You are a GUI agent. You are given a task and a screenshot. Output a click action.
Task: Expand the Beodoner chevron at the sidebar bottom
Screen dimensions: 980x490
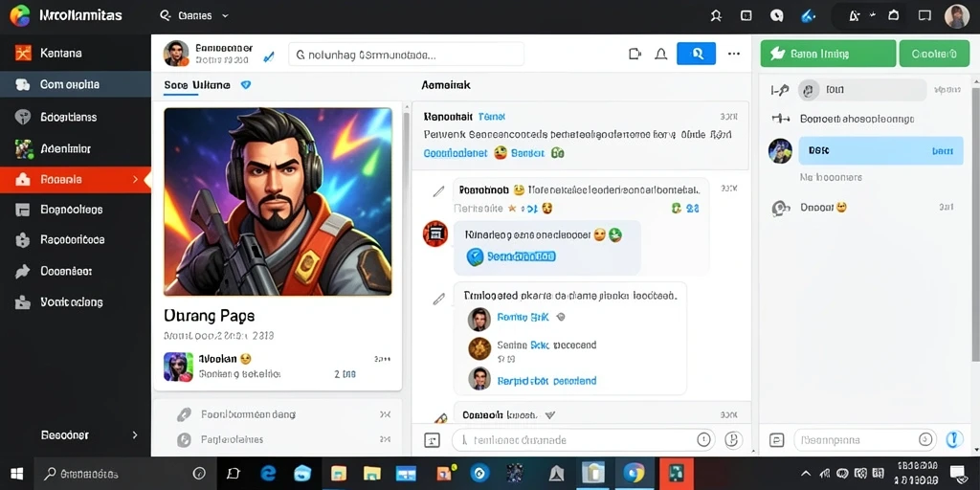coord(136,435)
